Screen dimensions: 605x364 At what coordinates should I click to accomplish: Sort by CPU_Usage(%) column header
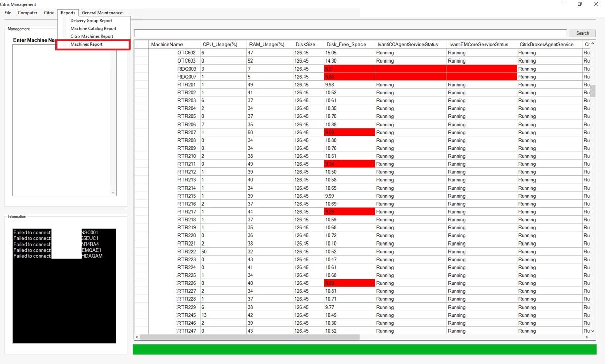(x=223, y=45)
